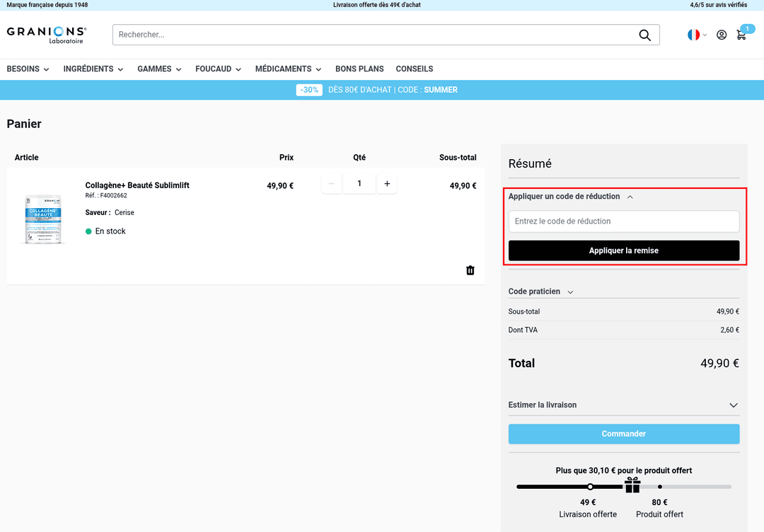Image resolution: width=764 pixels, height=532 pixels.
Task: Click the 80 € produit offert progress marker
Action: tap(660, 487)
